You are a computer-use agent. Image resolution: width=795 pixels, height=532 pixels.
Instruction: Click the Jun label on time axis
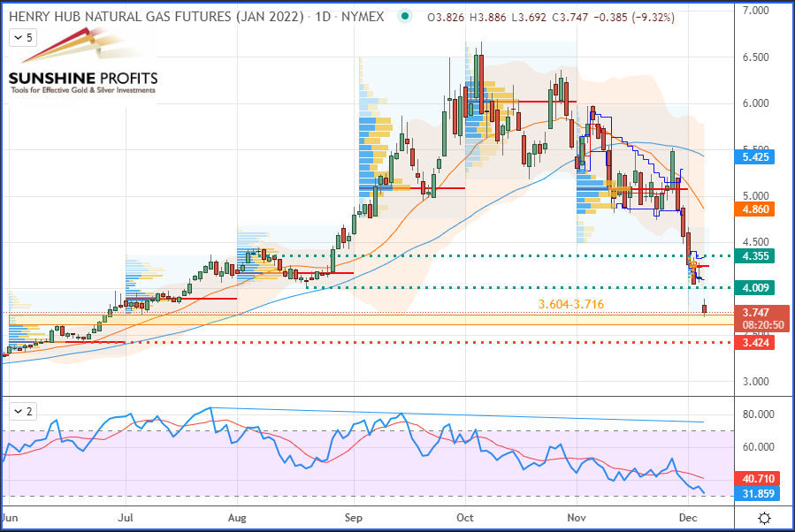tap(10, 518)
